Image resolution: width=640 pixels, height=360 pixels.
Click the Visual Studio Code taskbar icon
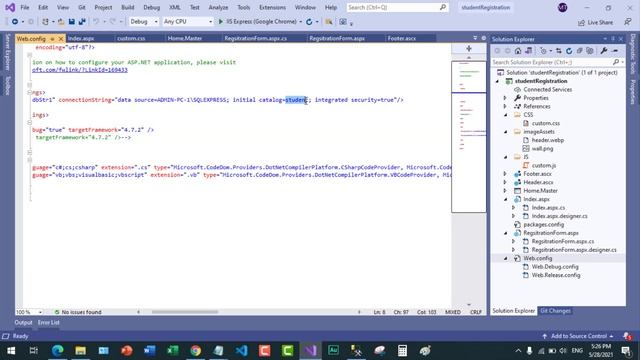click(x=242, y=351)
